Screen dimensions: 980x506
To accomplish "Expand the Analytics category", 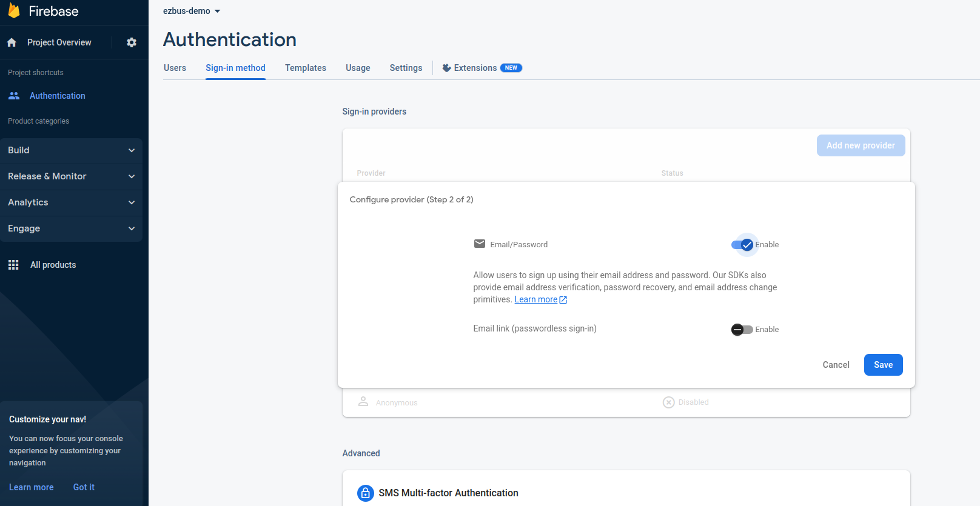I will point(71,202).
